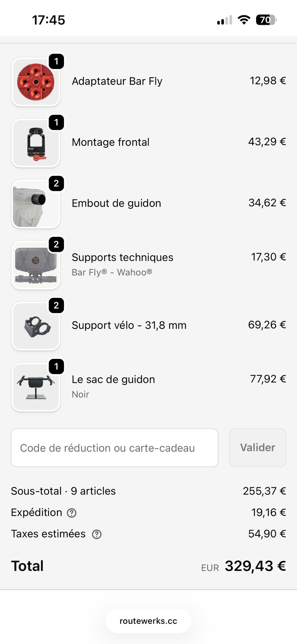The height and width of the screenshot is (644, 297).
Task: Tap the Wi-Fi status icon
Action: (244, 20)
